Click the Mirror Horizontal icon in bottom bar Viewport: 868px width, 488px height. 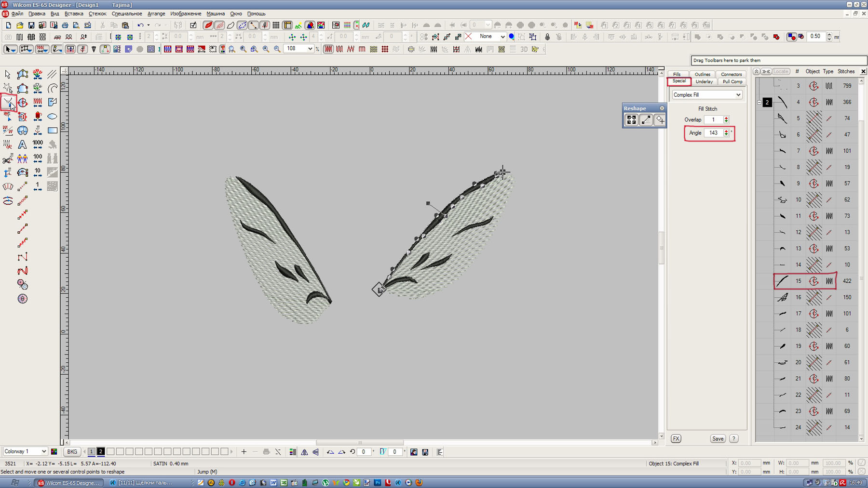pyautogui.click(x=304, y=452)
